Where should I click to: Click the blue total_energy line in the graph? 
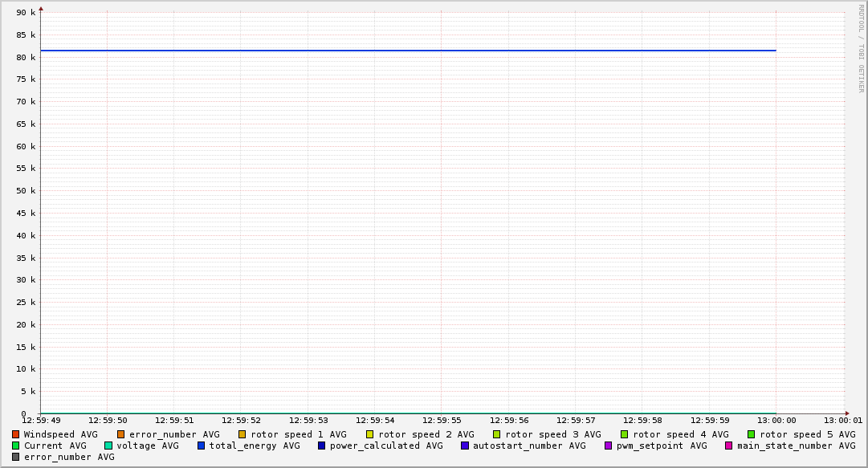pyautogui.click(x=401, y=51)
